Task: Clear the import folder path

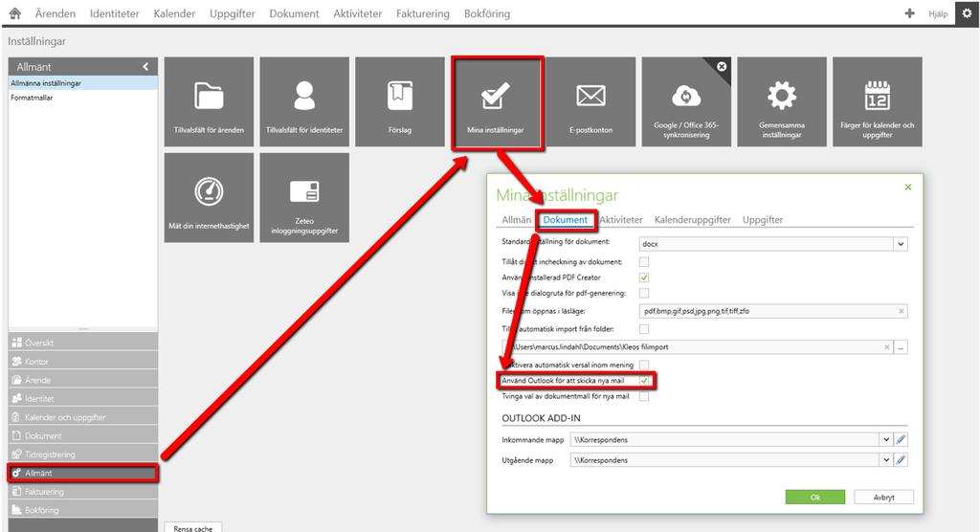Action: click(x=886, y=347)
